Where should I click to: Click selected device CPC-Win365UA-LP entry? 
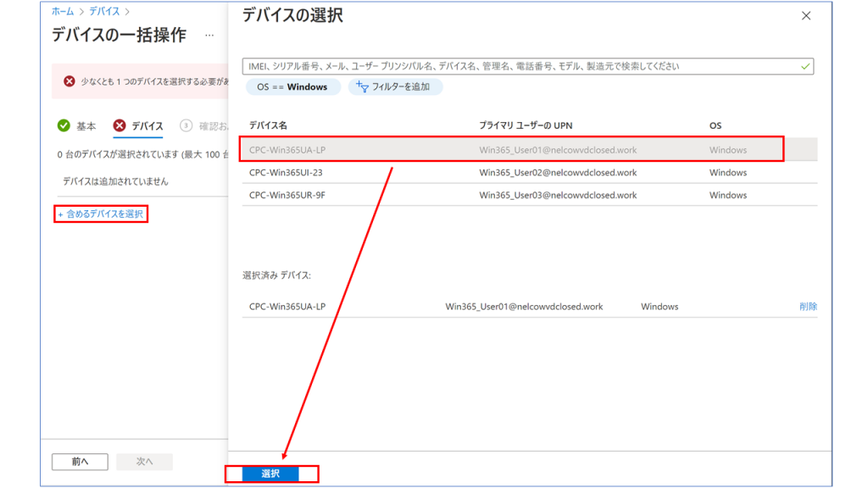coord(287,307)
